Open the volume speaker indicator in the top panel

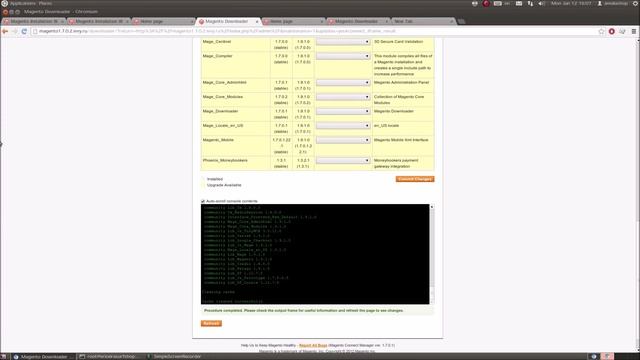542,3
